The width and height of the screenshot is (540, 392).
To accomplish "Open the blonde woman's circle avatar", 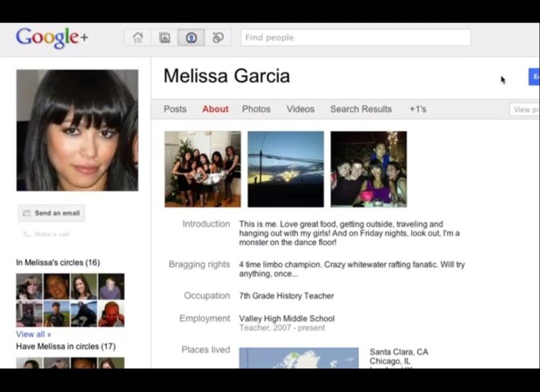I will coord(29,287).
